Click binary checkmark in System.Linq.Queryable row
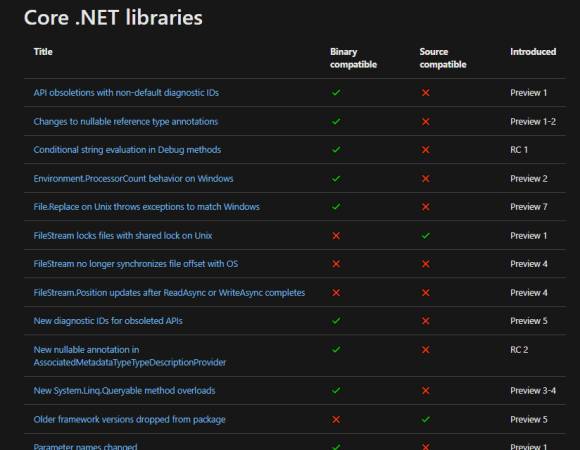Image resolution: width=580 pixels, height=450 pixels. (336, 390)
